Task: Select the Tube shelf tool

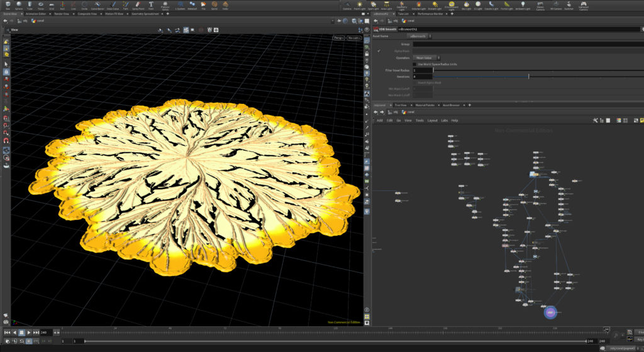Action: click(30, 5)
